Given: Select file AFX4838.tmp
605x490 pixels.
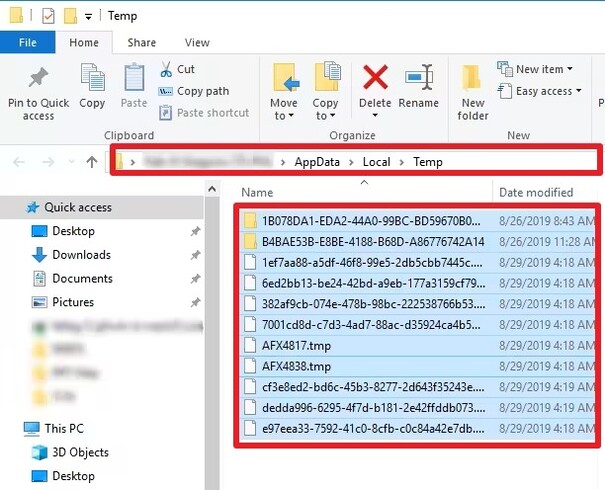Looking at the screenshot, I should [x=417, y=366].
